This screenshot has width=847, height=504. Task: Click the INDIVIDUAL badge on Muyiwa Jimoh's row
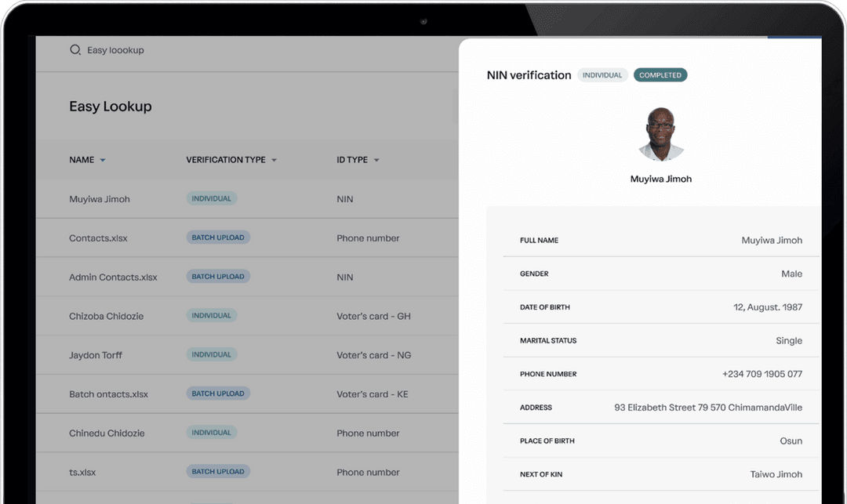pos(211,198)
